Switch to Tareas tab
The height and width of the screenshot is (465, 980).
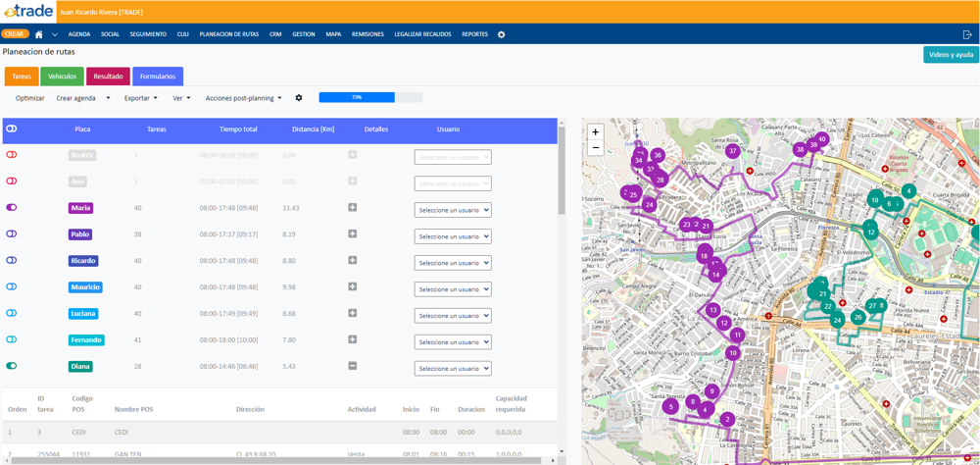click(22, 77)
